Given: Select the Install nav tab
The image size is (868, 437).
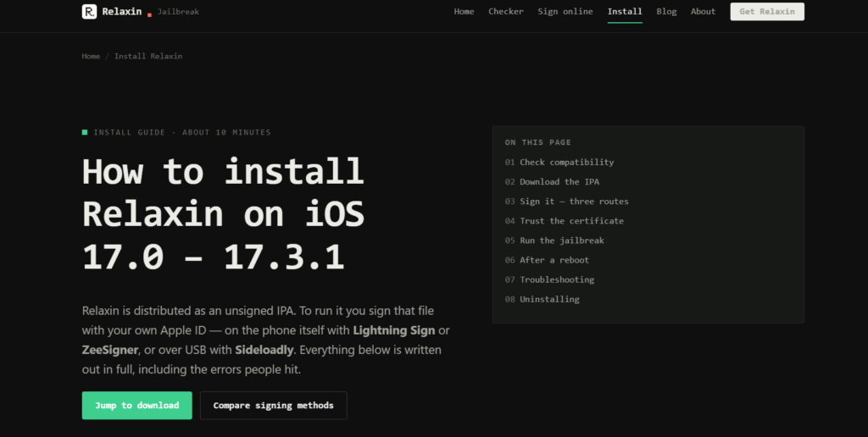Looking at the screenshot, I should tap(625, 12).
